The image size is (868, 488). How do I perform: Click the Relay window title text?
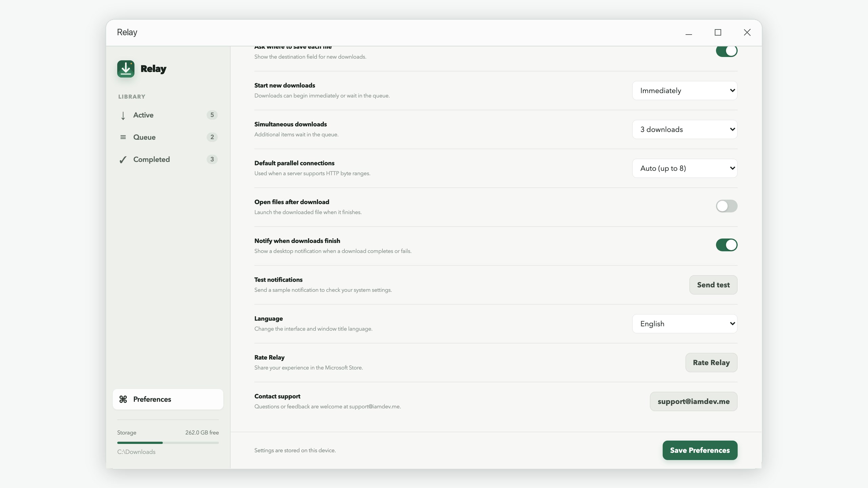click(x=127, y=32)
